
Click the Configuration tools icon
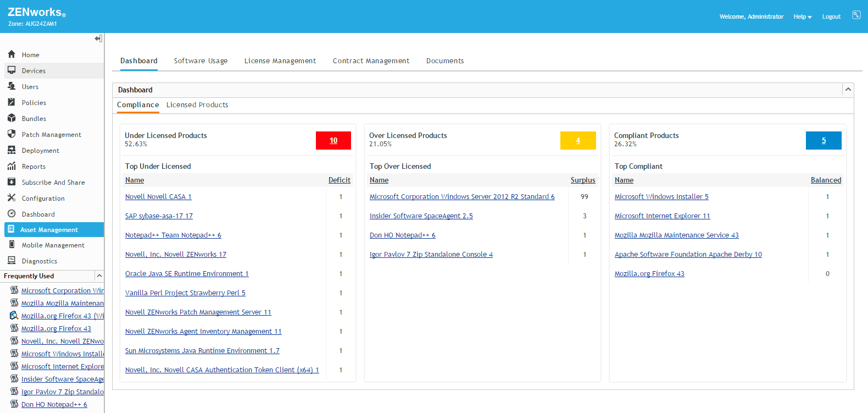tap(12, 198)
